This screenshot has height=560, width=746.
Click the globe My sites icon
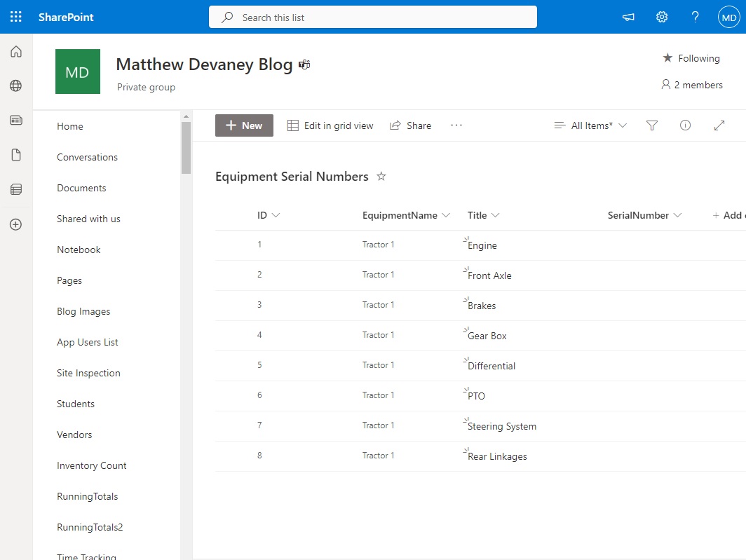(16, 86)
